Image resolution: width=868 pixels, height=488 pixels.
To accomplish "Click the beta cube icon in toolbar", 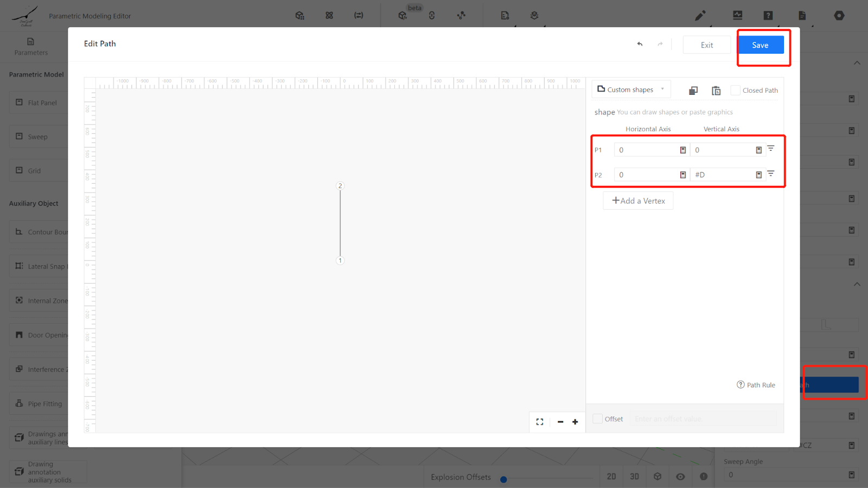I will (403, 16).
